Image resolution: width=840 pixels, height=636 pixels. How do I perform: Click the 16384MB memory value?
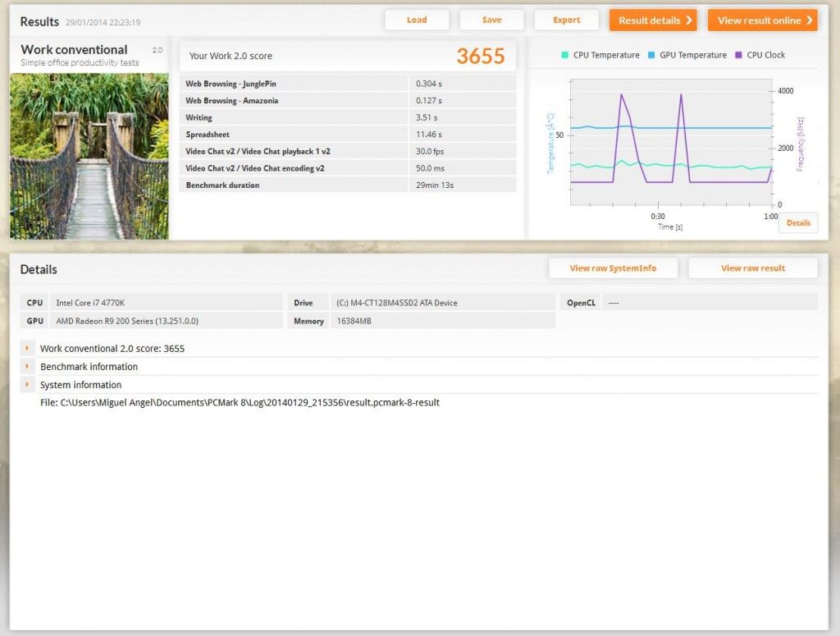tap(354, 321)
